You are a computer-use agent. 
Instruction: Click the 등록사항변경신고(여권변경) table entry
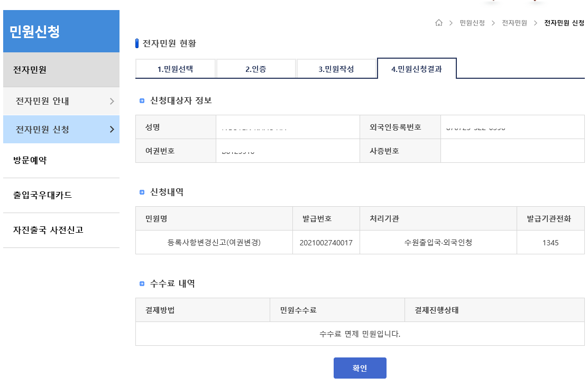[x=214, y=243]
